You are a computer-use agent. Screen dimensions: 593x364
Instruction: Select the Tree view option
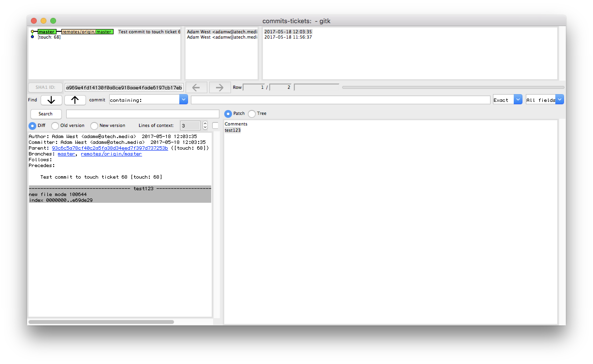[252, 113]
